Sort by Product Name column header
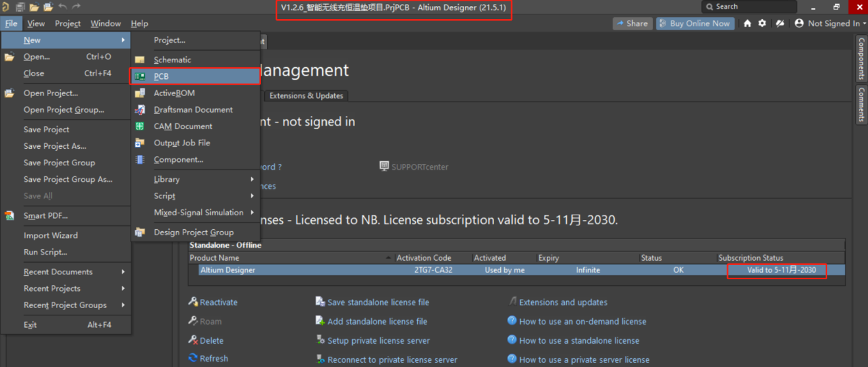 (214, 258)
